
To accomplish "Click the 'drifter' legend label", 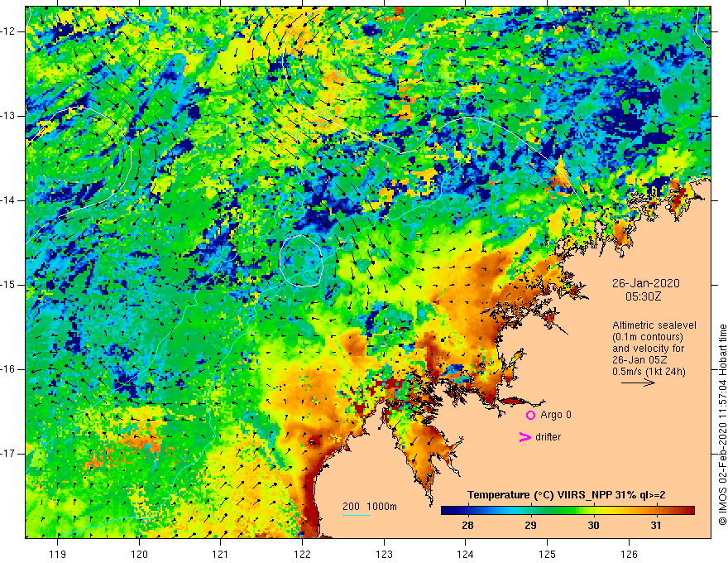I will (548, 437).
